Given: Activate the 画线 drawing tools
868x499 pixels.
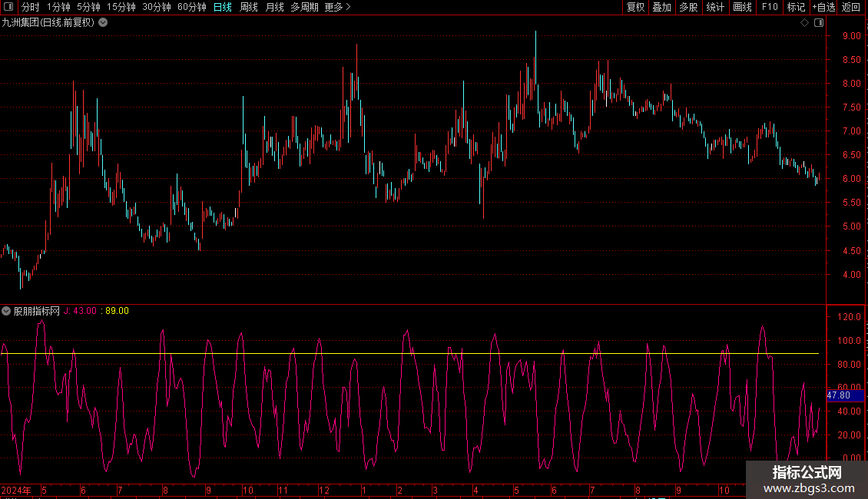Looking at the screenshot, I should pyautogui.click(x=742, y=7).
